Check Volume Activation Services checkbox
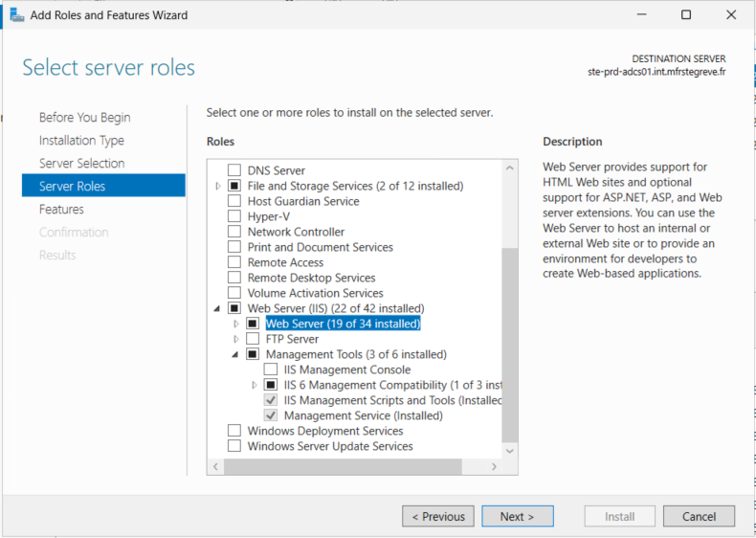This screenshot has height=538, width=756. 234,293
